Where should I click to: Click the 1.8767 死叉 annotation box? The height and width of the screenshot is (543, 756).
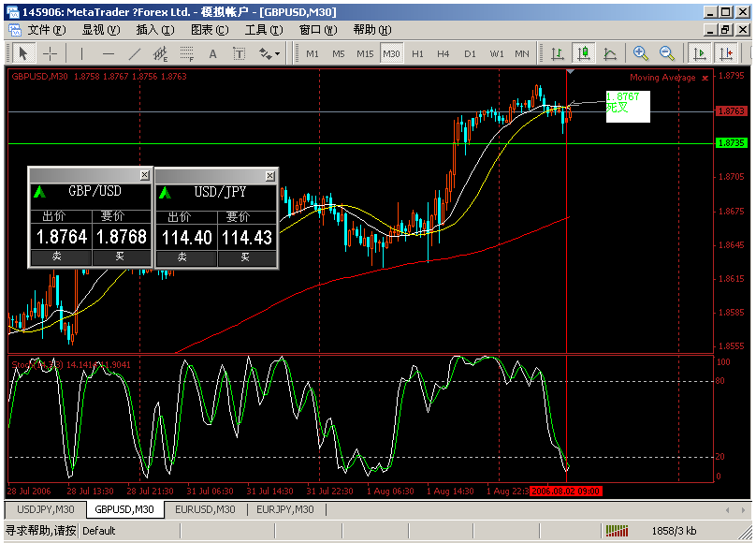pyautogui.click(x=628, y=107)
